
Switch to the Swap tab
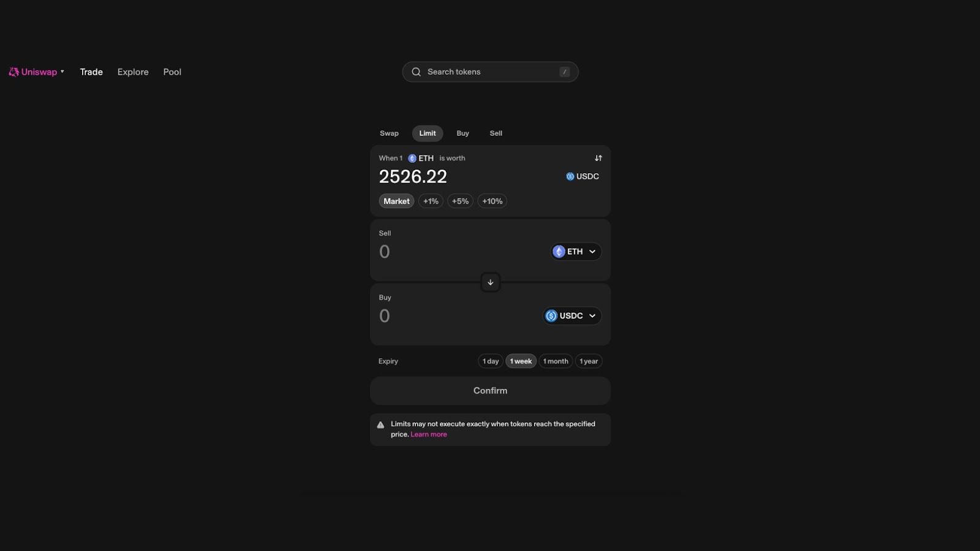tap(389, 133)
